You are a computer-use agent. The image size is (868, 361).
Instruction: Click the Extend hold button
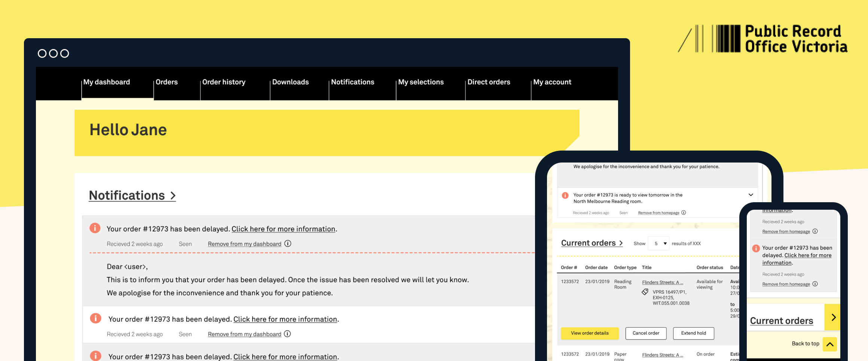[694, 333]
